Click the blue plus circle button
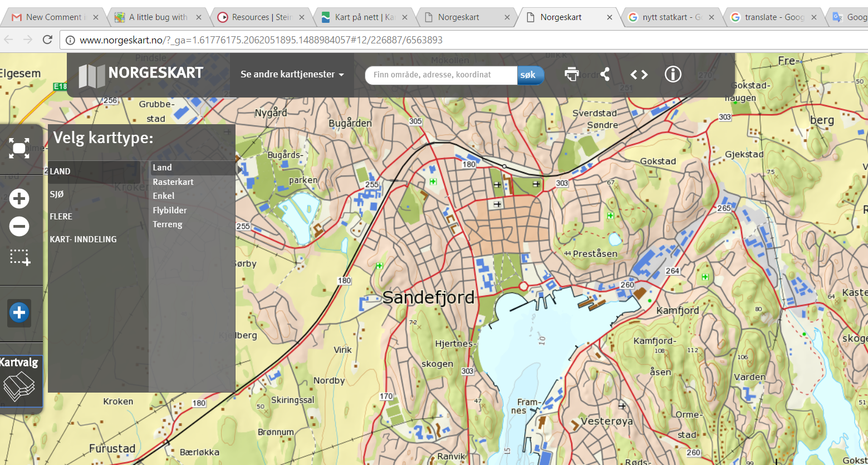 [x=19, y=312]
